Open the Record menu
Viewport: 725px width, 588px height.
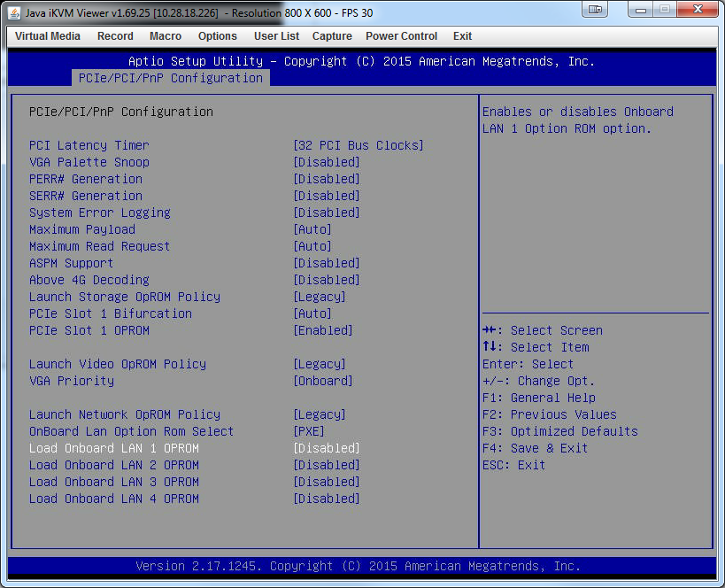coord(115,36)
